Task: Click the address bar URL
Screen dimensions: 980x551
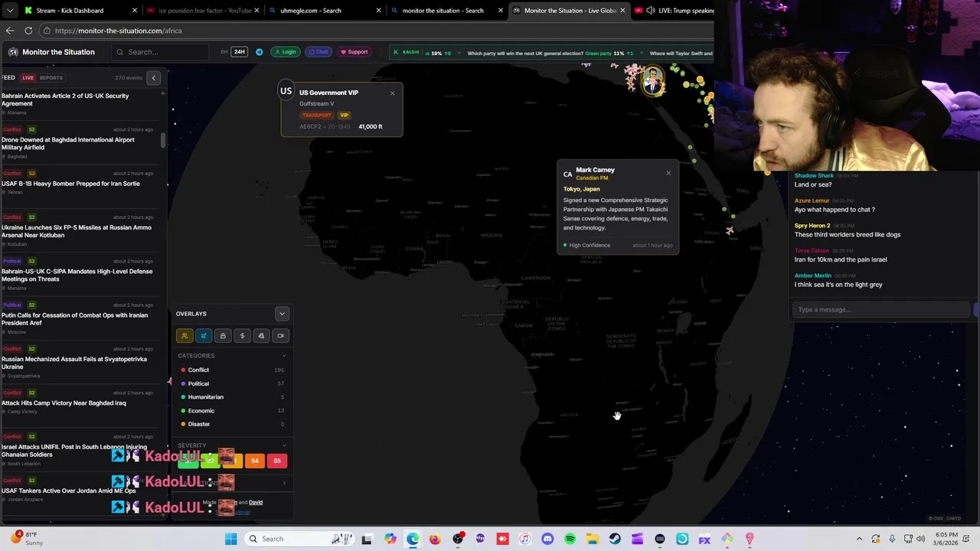Action: pyautogui.click(x=119, y=31)
